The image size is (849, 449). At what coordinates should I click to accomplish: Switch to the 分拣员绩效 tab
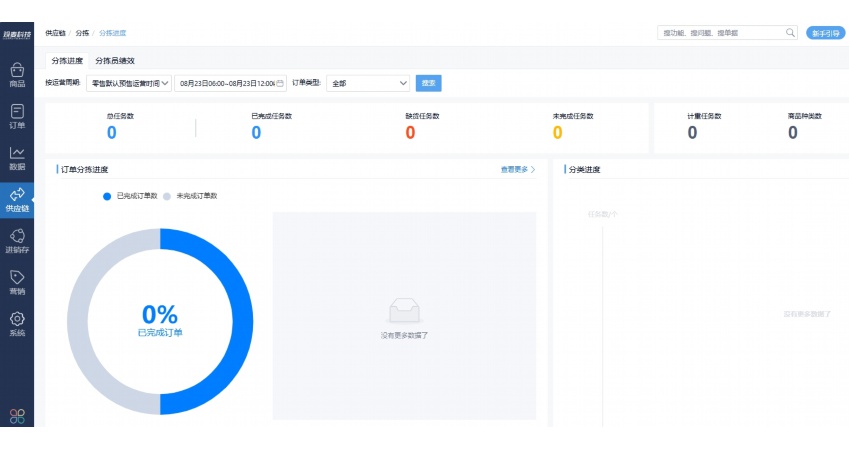tap(115, 61)
